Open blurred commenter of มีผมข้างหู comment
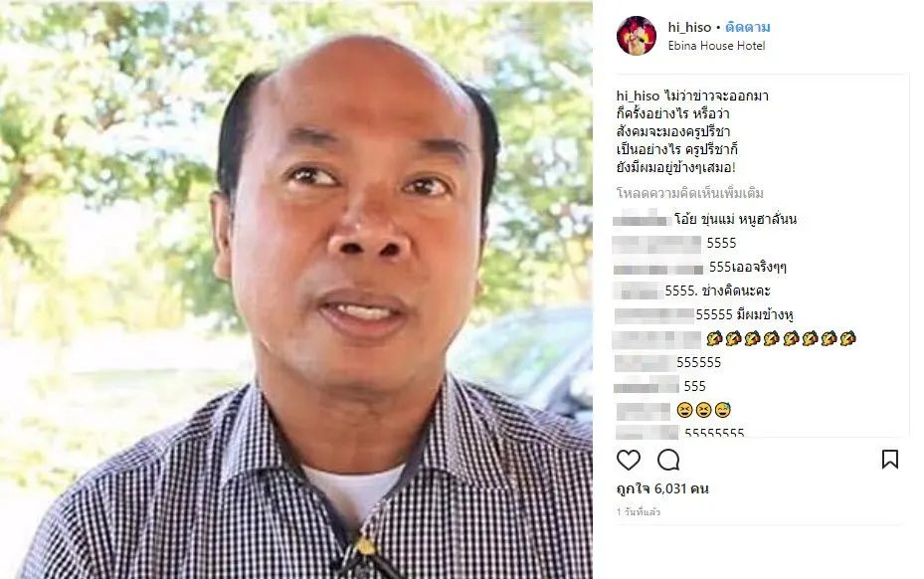Screen dimensions: 924x579 (653, 315)
